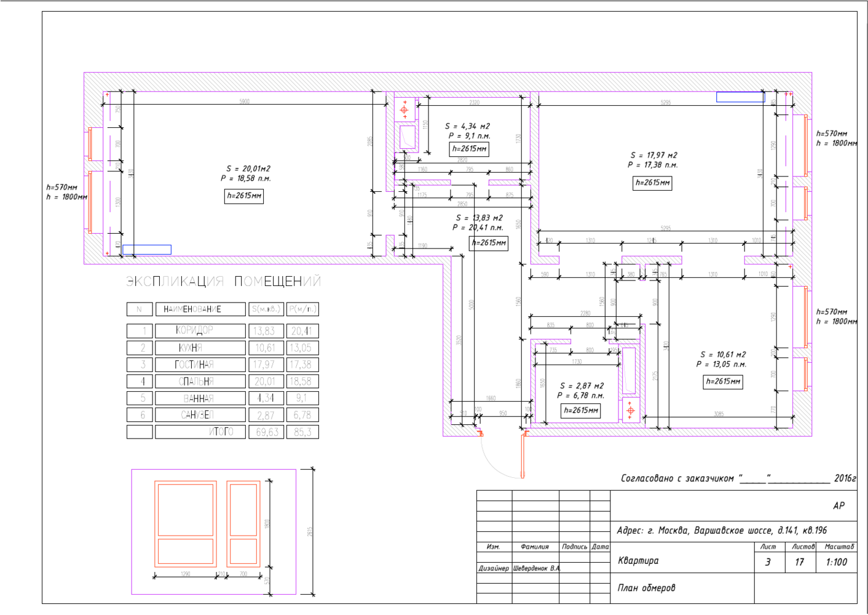
Task: Select the h=2615мм box in the 20,01 m2 room
Action: coord(244,196)
